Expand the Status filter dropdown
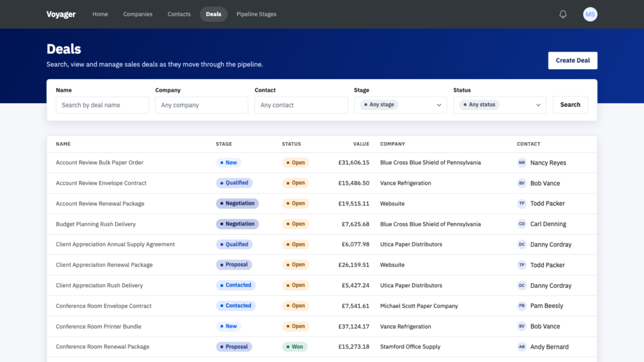 click(500, 105)
